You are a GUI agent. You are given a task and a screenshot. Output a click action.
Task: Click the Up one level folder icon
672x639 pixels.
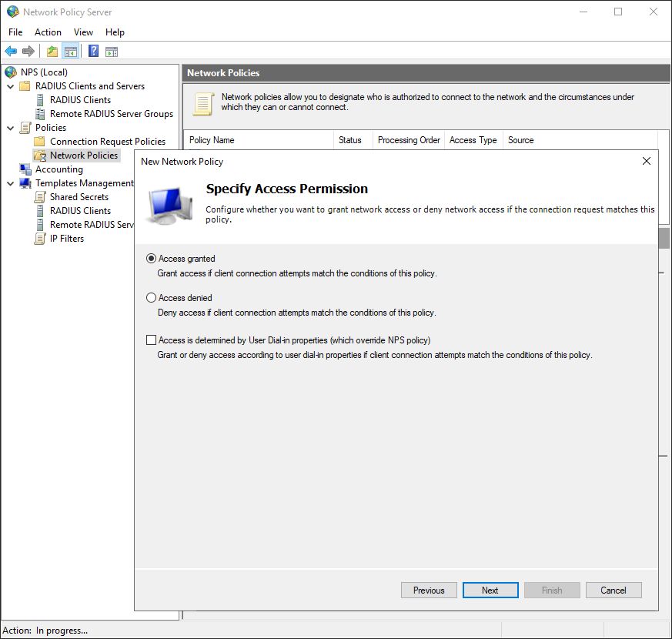(52, 52)
